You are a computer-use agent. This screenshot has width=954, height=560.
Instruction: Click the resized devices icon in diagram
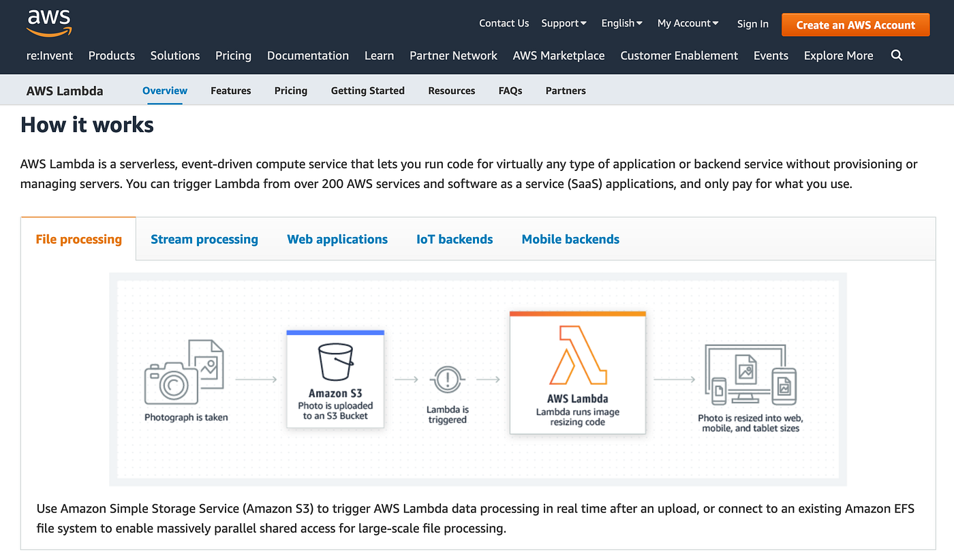click(x=750, y=376)
